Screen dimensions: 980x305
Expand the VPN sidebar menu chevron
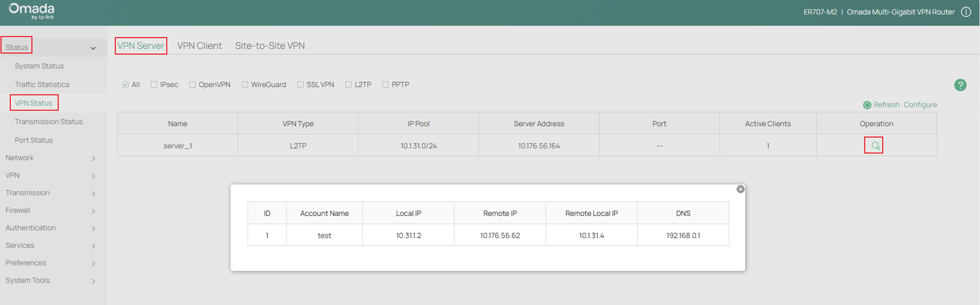(x=94, y=176)
